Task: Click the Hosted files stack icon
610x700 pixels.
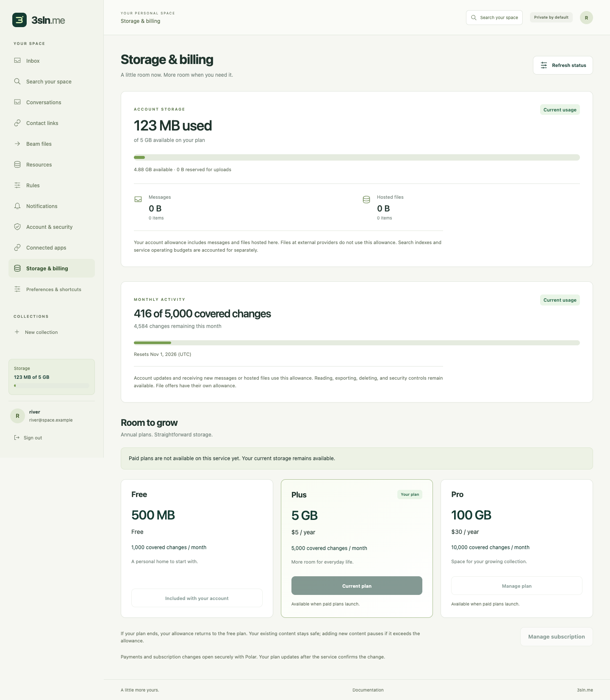Action: [366, 200]
